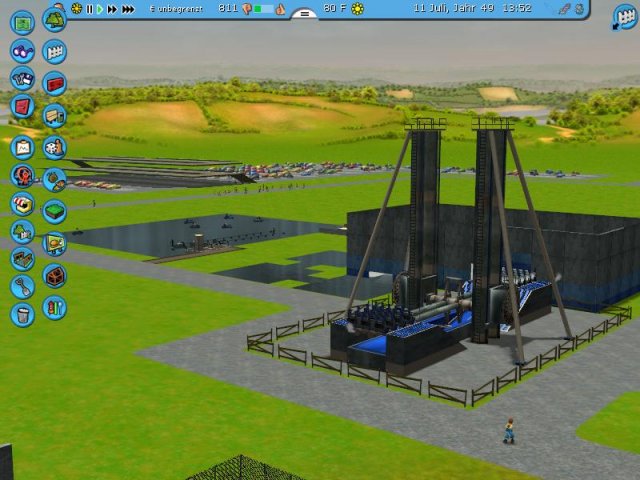Viewport: 640px width, 480px height.
Task: Open view options binoculars icon
Action: point(22,51)
